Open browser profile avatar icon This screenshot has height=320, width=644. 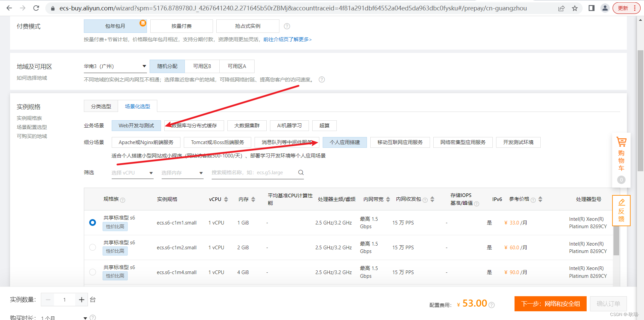[x=605, y=8]
